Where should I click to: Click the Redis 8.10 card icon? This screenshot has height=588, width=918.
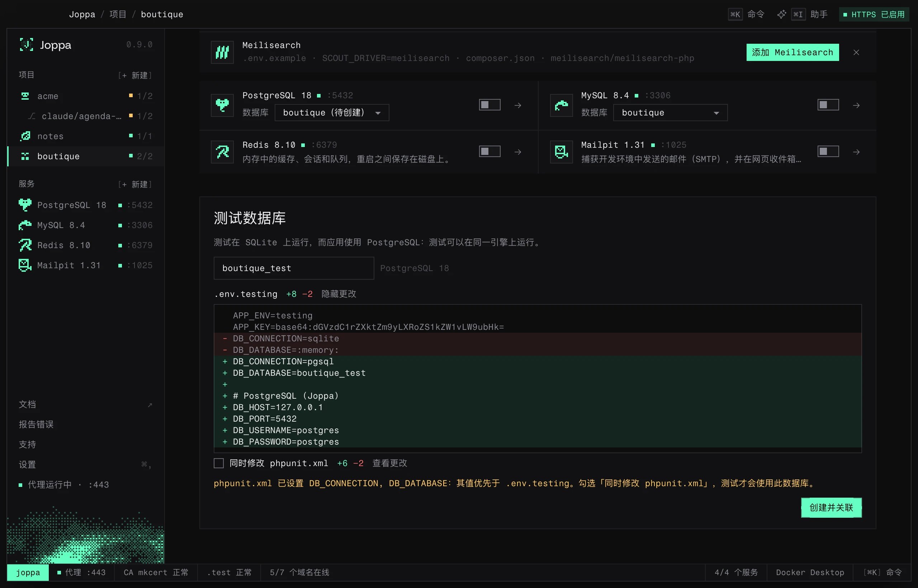tap(222, 152)
